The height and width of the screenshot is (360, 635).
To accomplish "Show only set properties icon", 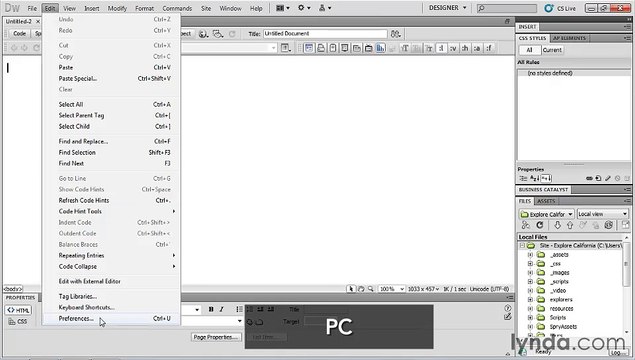I will point(546,178).
